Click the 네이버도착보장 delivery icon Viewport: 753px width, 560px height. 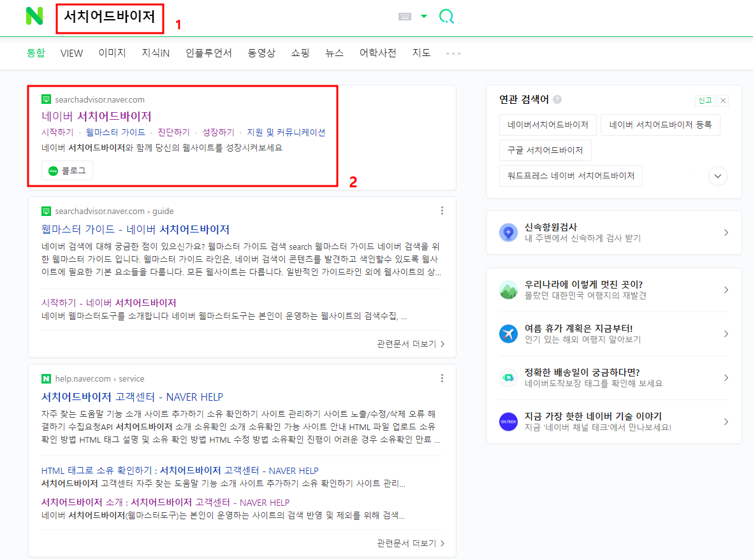pos(508,378)
